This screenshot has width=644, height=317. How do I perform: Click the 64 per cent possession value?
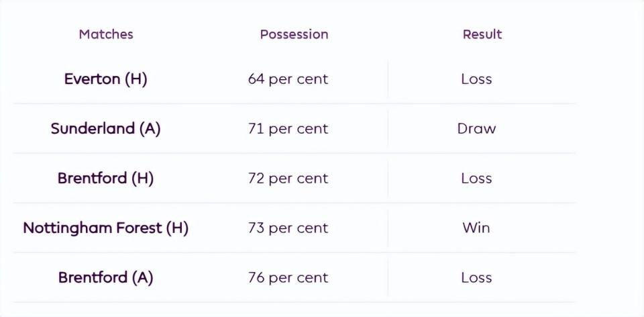point(288,79)
